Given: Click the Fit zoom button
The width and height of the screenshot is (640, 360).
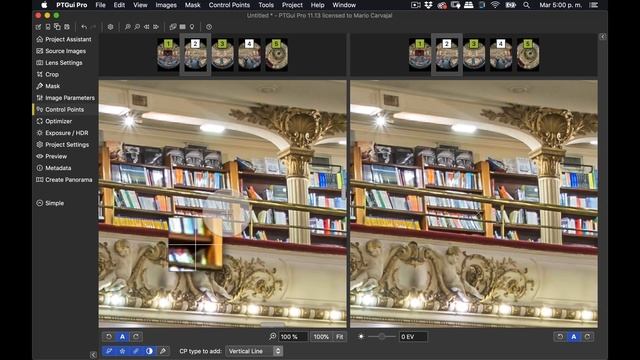Looking at the screenshot, I should pyautogui.click(x=340, y=337).
